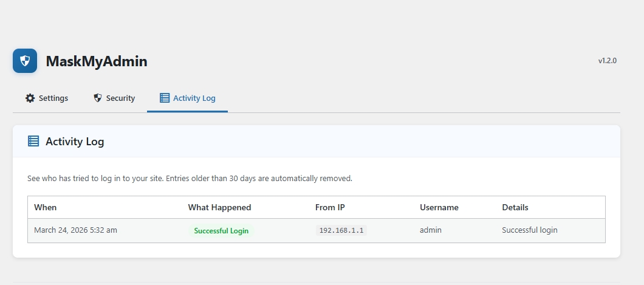Click the MaskMyAdmin shield logo
The height and width of the screenshot is (285, 644).
25,61
